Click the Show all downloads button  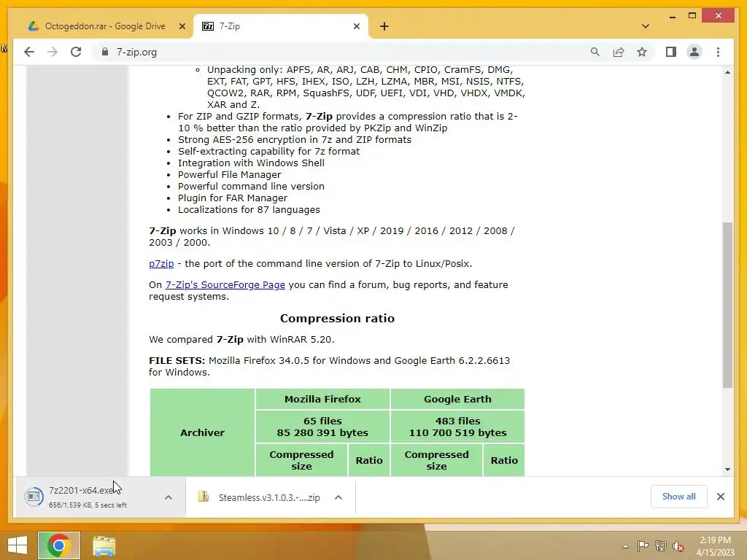pyautogui.click(x=679, y=497)
